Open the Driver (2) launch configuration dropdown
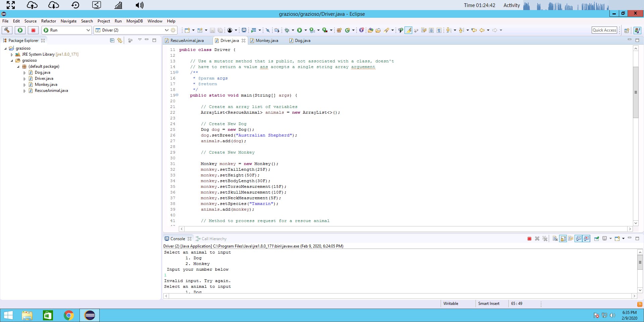 tap(166, 30)
